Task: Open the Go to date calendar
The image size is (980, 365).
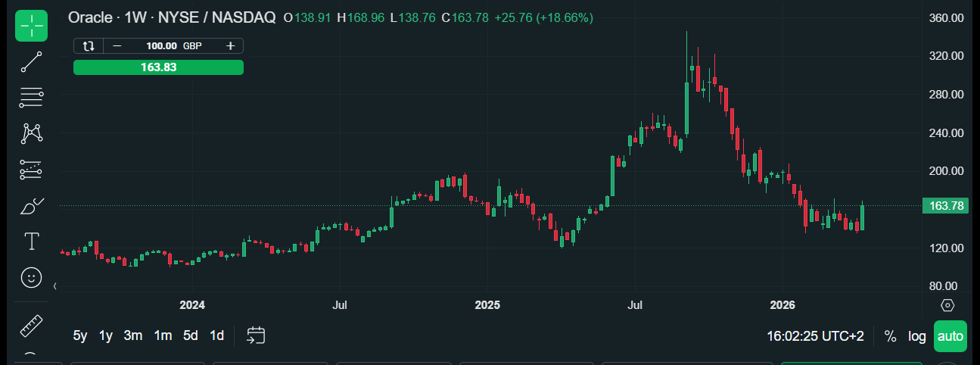Action: pos(256,335)
